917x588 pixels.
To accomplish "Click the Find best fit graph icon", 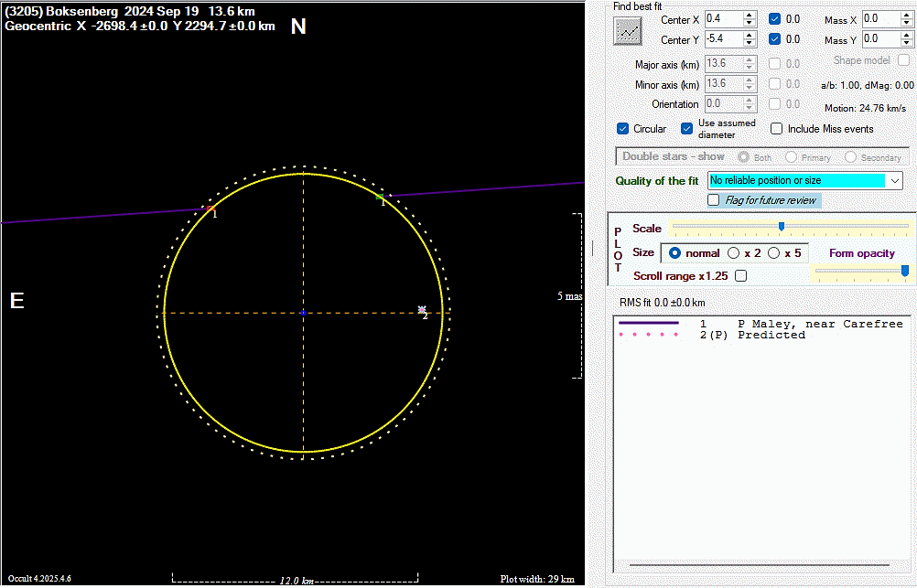I will (x=628, y=31).
